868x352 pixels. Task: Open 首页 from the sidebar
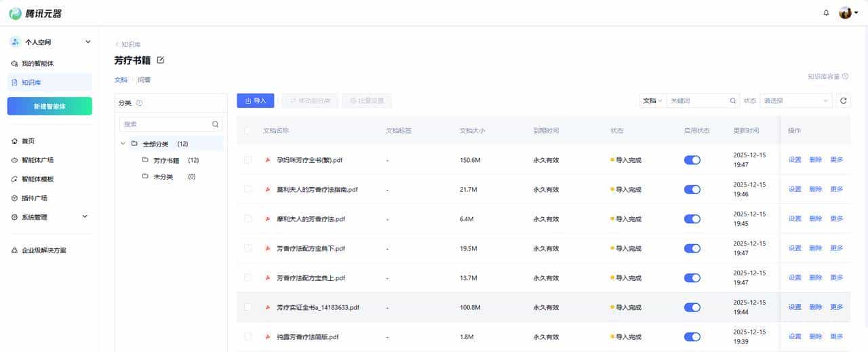(50, 141)
